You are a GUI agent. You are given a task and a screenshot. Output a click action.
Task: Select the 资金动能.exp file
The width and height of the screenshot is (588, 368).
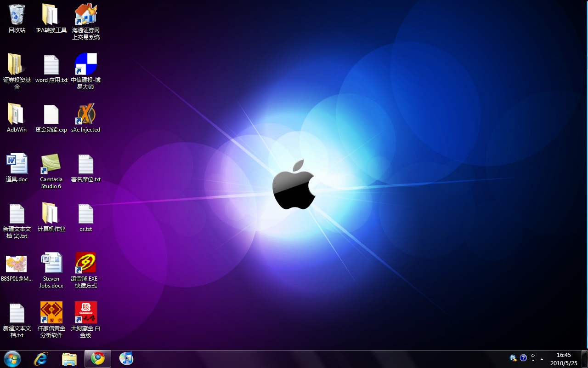click(51, 118)
